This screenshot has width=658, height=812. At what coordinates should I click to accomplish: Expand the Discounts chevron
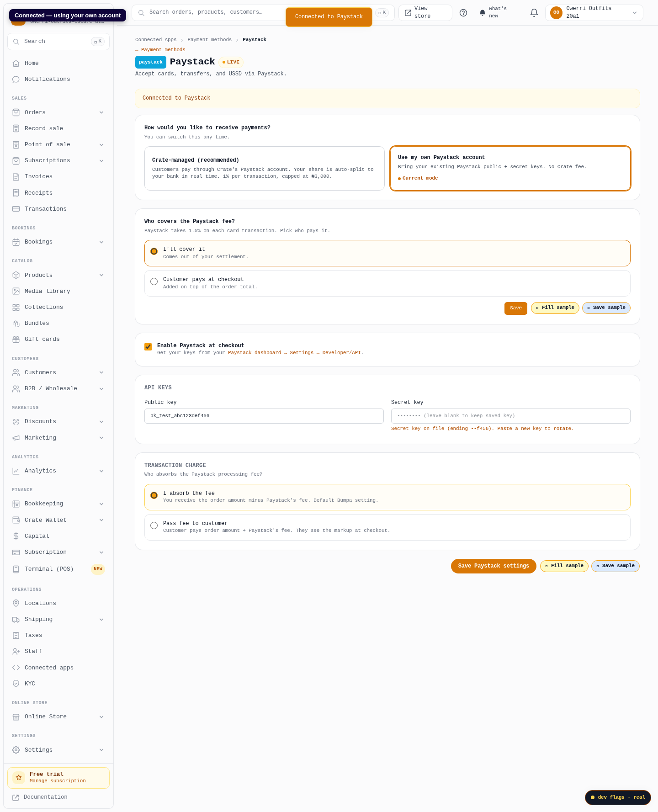tap(101, 422)
